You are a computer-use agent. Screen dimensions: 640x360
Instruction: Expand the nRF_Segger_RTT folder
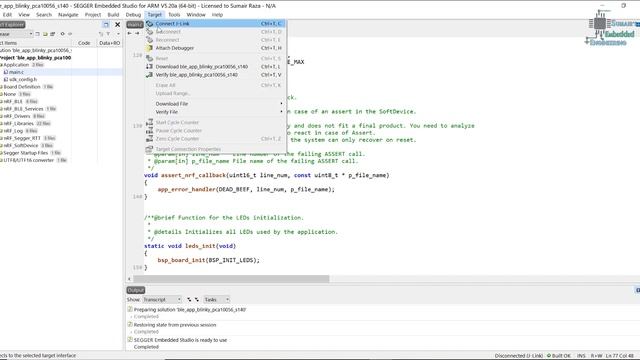coord(1,138)
